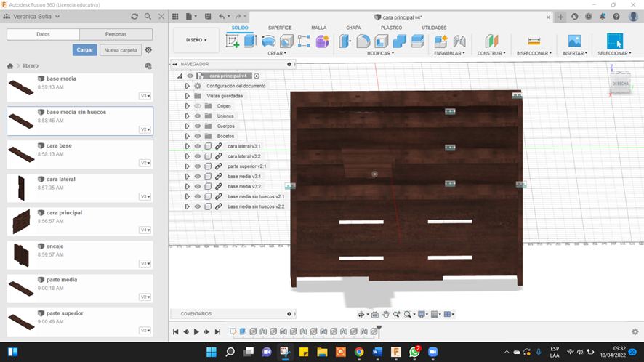Image resolution: width=644 pixels, height=362 pixels.
Task: Select the Measure tool
Action: click(x=534, y=41)
